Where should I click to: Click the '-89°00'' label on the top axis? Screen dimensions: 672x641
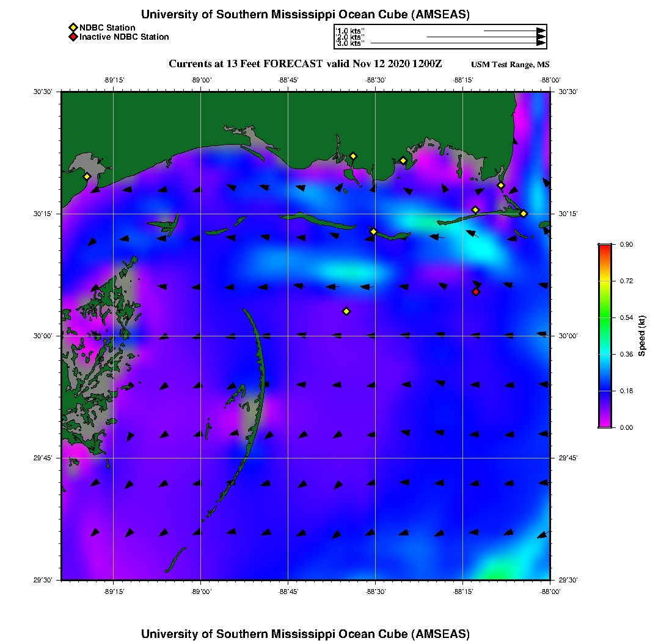[201, 80]
